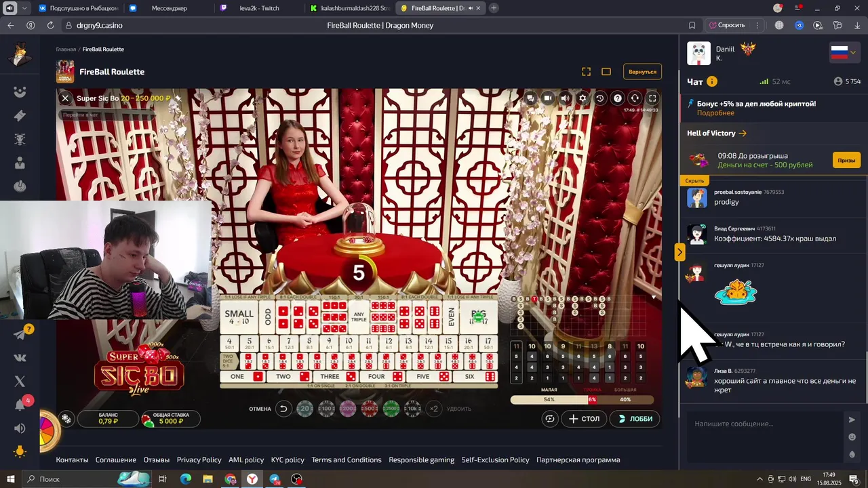Open Microsoft Edge from taskbar
This screenshot has height=488, width=868.
tap(185, 479)
